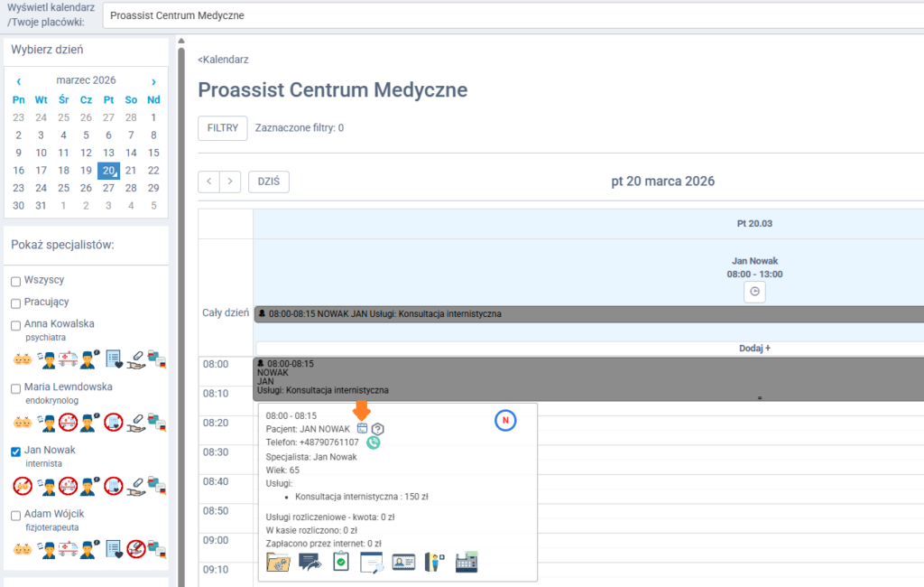
Task: Click the clock icon under Jan Nowak's hours
Action: [x=755, y=292]
